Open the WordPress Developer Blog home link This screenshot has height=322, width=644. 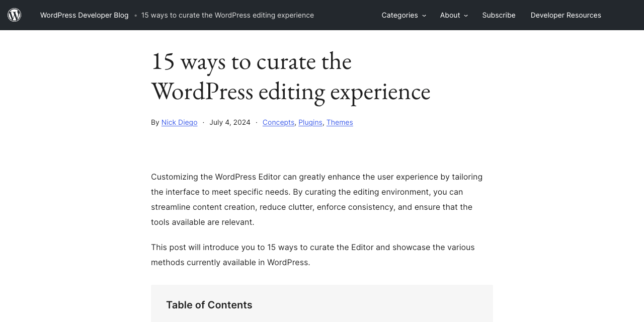(x=85, y=15)
